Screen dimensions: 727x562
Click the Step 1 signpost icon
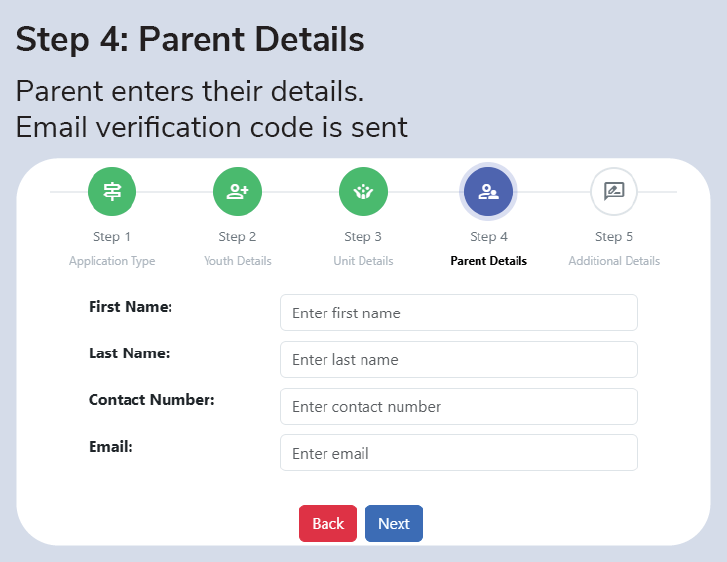tap(112, 192)
